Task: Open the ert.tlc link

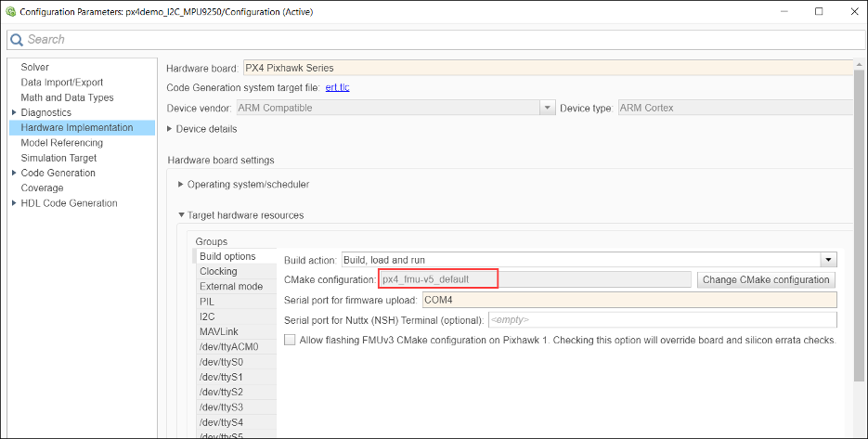Action: (x=337, y=88)
